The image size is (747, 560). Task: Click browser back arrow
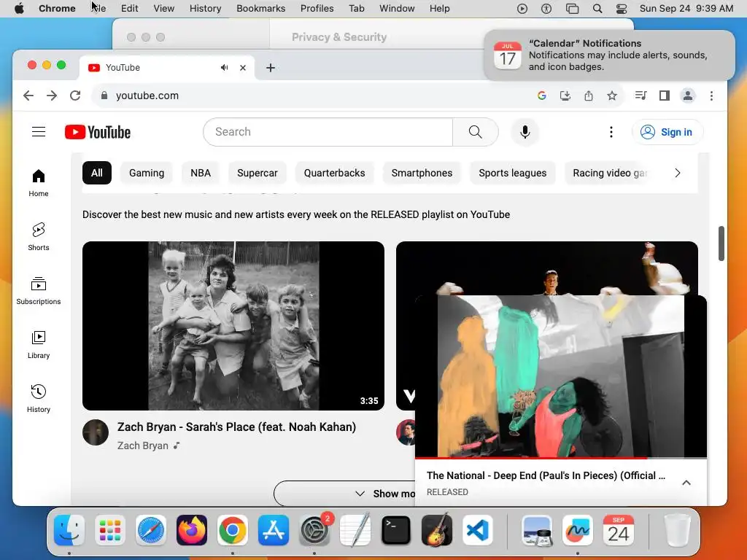(x=28, y=96)
